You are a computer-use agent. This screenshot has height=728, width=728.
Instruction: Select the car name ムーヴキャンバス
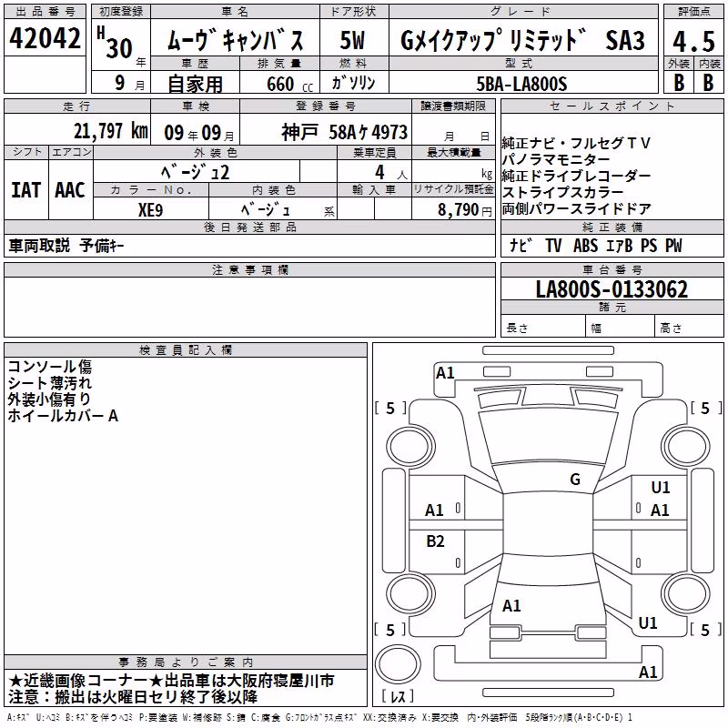click(235, 40)
